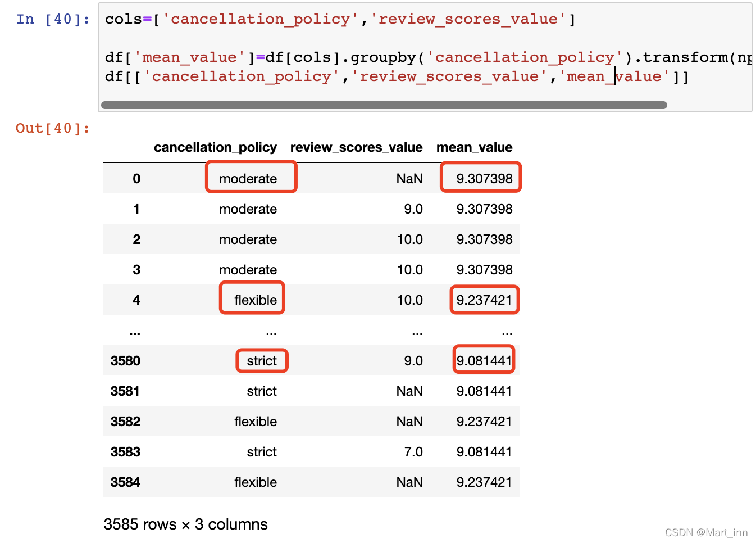Click 'moderate' cell in row 3
Screen dimensions: 756x543
tap(248, 270)
